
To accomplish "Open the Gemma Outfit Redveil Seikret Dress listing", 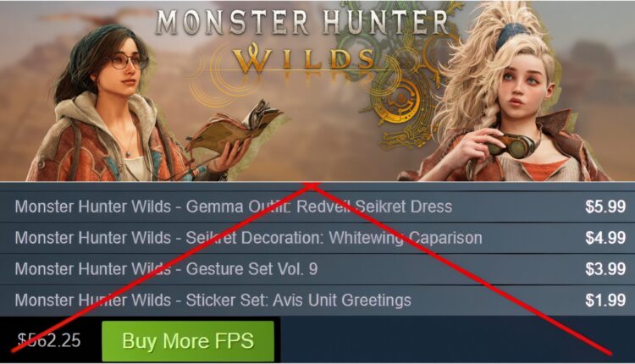I will click(x=317, y=207).
